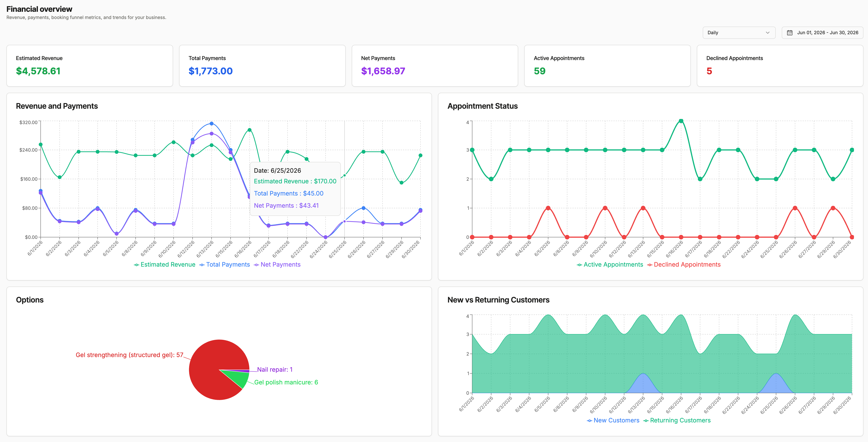Hide Active Appointments legend marker icon
868x442 pixels.
[579, 265]
